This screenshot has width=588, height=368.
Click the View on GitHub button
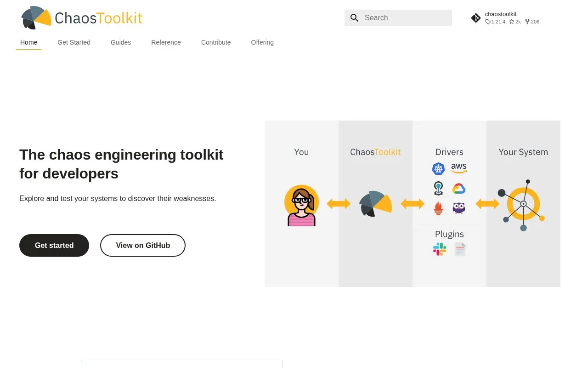(143, 245)
